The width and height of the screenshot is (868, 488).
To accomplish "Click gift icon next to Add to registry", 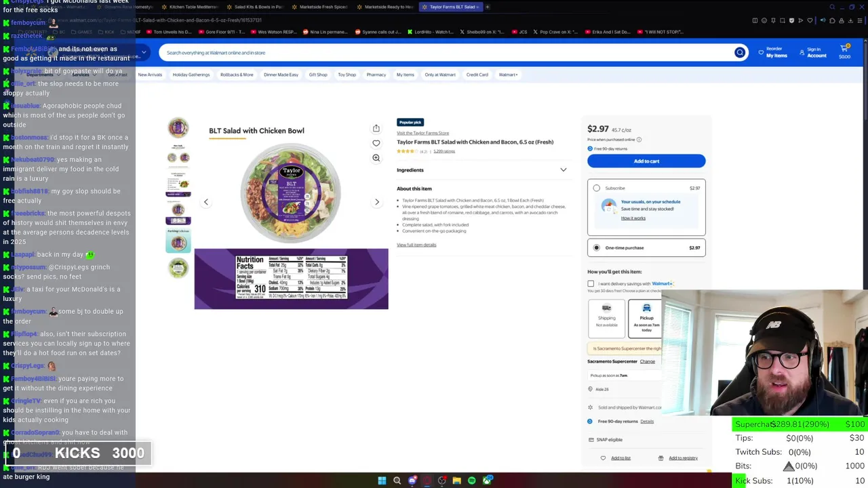I will [x=661, y=458].
